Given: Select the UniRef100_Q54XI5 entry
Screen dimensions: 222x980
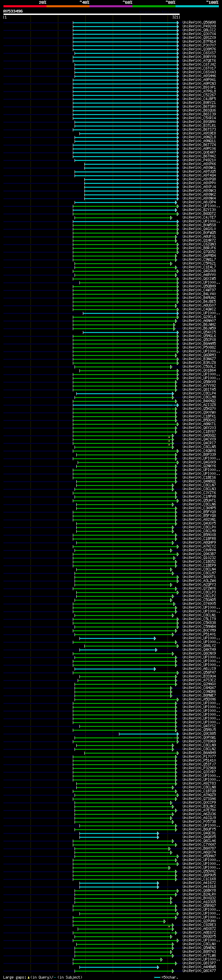Looking at the screenshot, I should pyautogui.click(x=199, y=332).
